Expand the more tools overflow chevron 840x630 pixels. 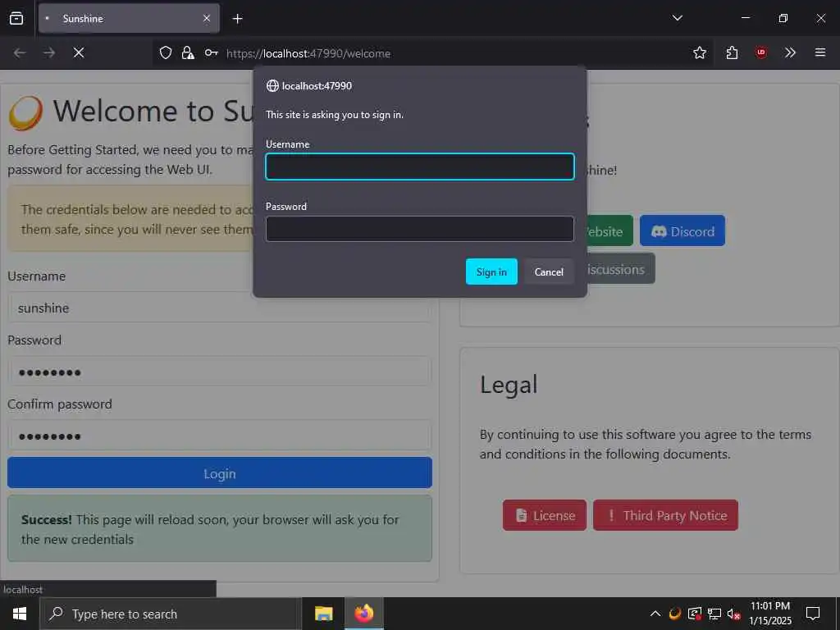(790, 52)
